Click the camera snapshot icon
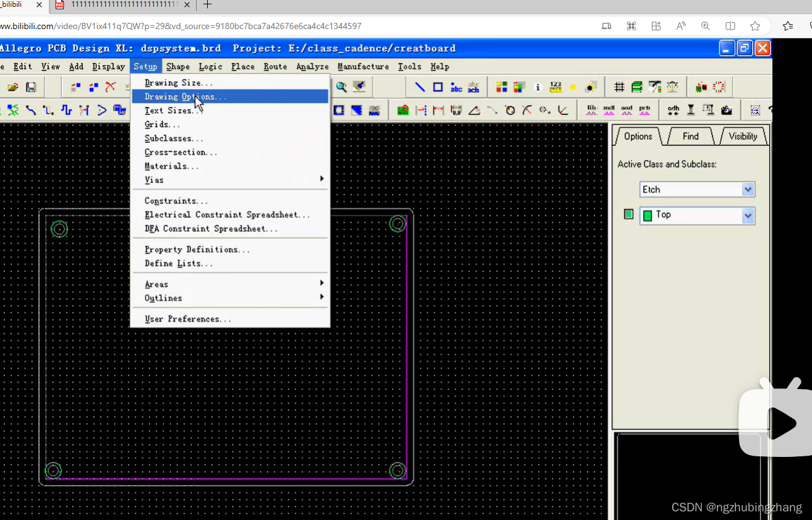 727,110
